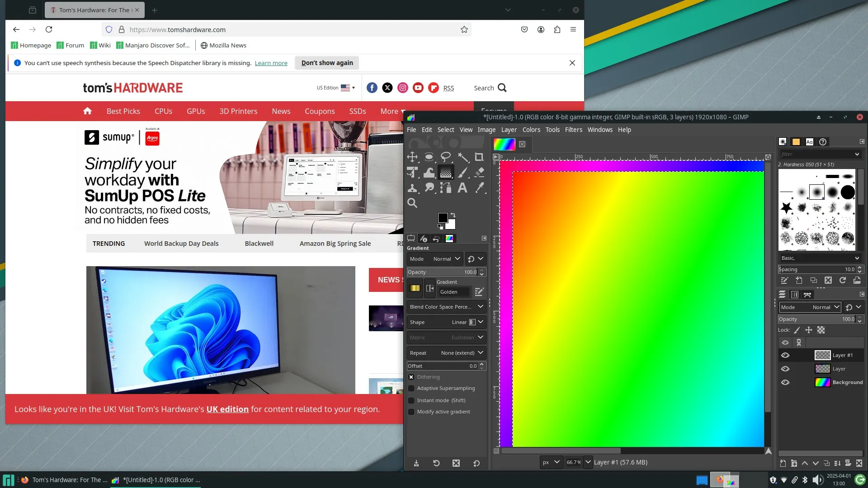
Task: Select the Paintbrush tool
Action: pos(462,173)
